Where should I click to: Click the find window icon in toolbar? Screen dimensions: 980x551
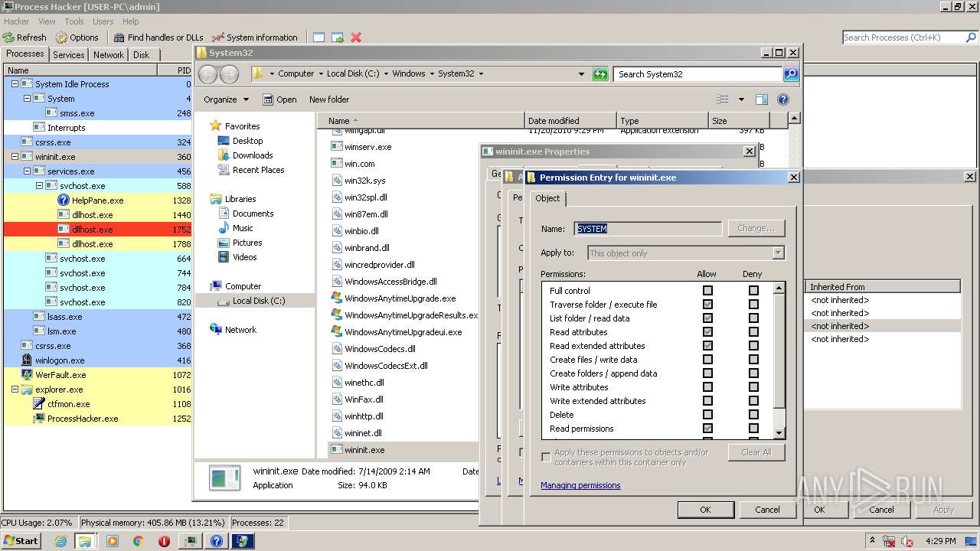click(318, 37)
